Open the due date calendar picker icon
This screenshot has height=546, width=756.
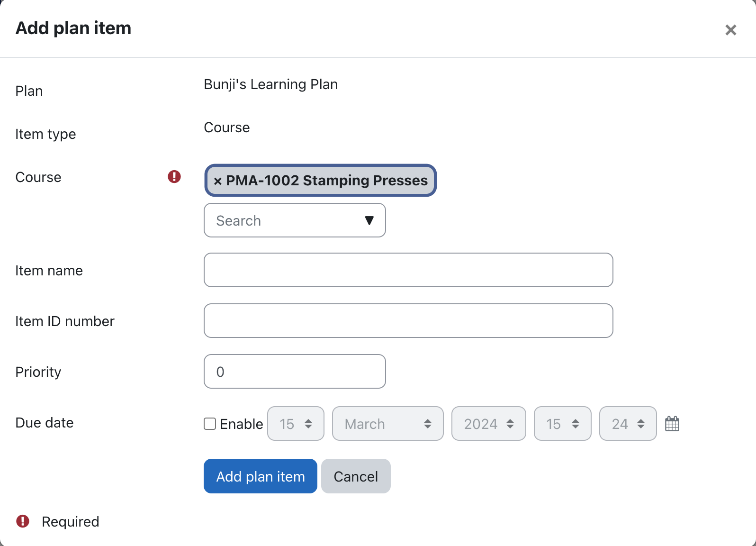tap(672, 424)
